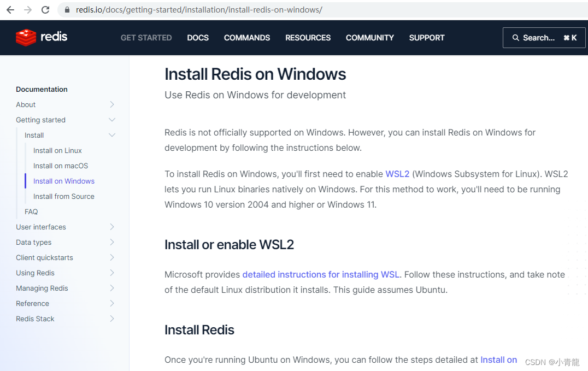Open Install on Linux page
Image resolution: width=588 pixels, height=371 pixels.
(x=57, y=150)
